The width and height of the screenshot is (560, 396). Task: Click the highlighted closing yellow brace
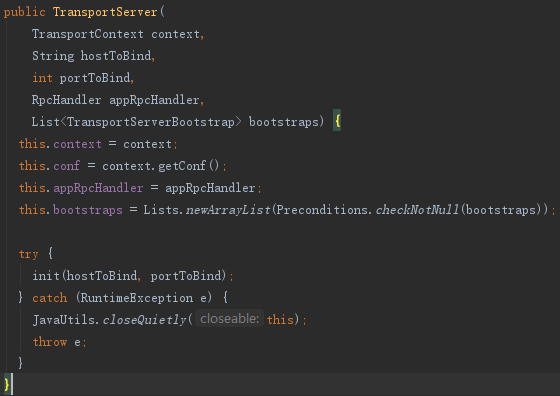tap(7, 385)
